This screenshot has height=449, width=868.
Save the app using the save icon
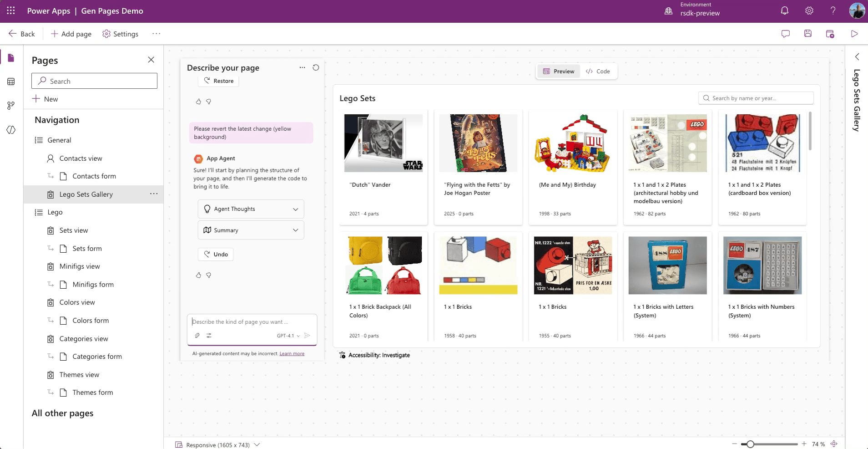(x=808, y=33)
